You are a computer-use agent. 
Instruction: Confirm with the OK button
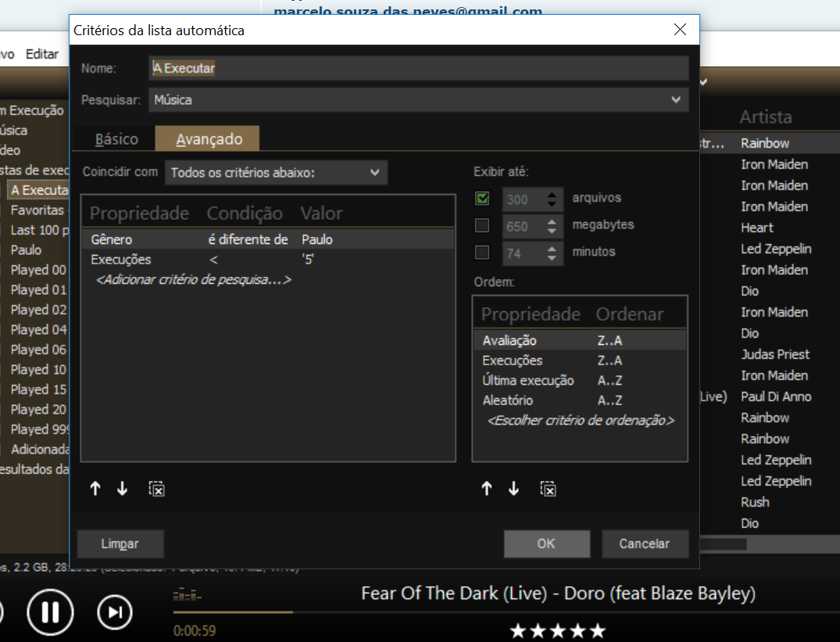coord(546,544)
